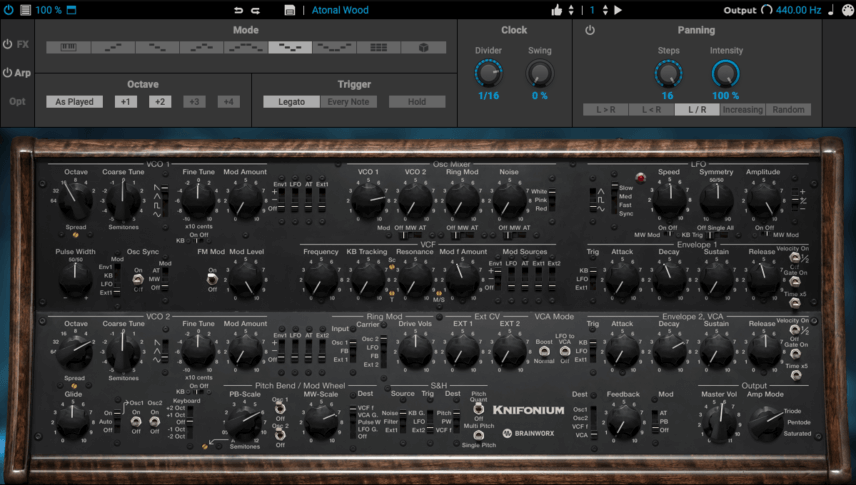This screenshot has height=485, width=856.
Task: Toggle Glide Osc1 On/Off switch
Action: pyautogui.click(x=136, y=422)
